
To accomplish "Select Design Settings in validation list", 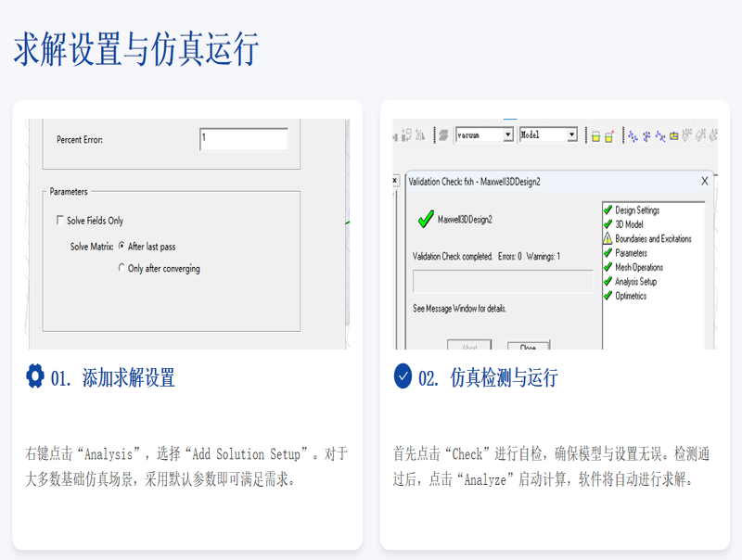I will pyautogui.click(x=637, y=210).
